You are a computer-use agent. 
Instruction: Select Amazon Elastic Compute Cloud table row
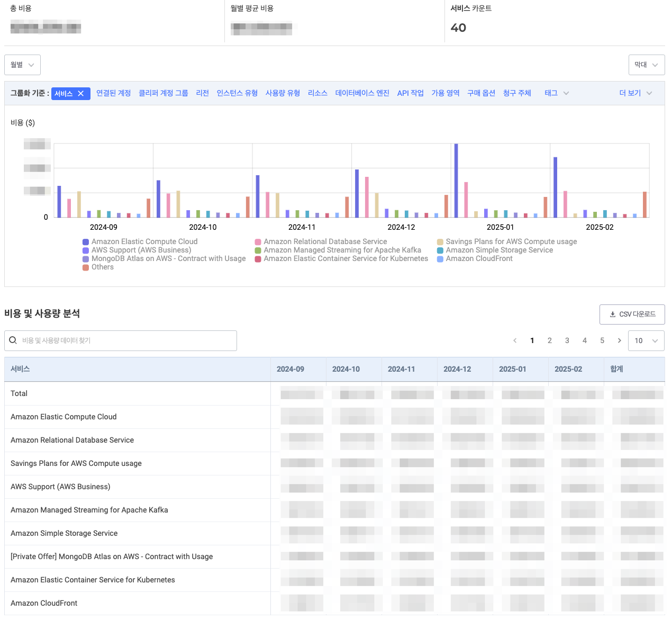point(334,417)
